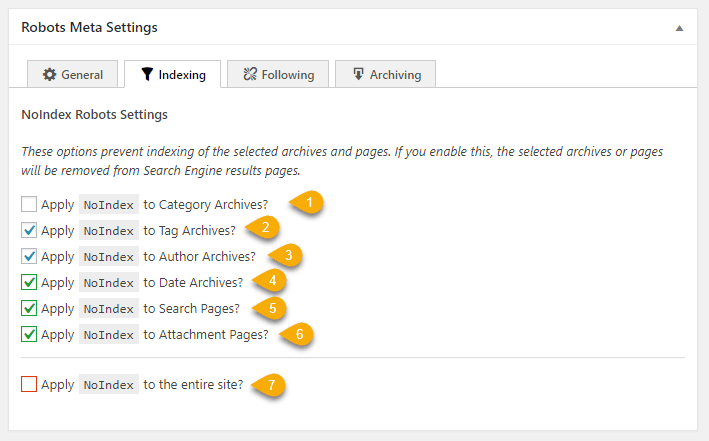Click the orange number 6 marker

(x=298, y=333)
